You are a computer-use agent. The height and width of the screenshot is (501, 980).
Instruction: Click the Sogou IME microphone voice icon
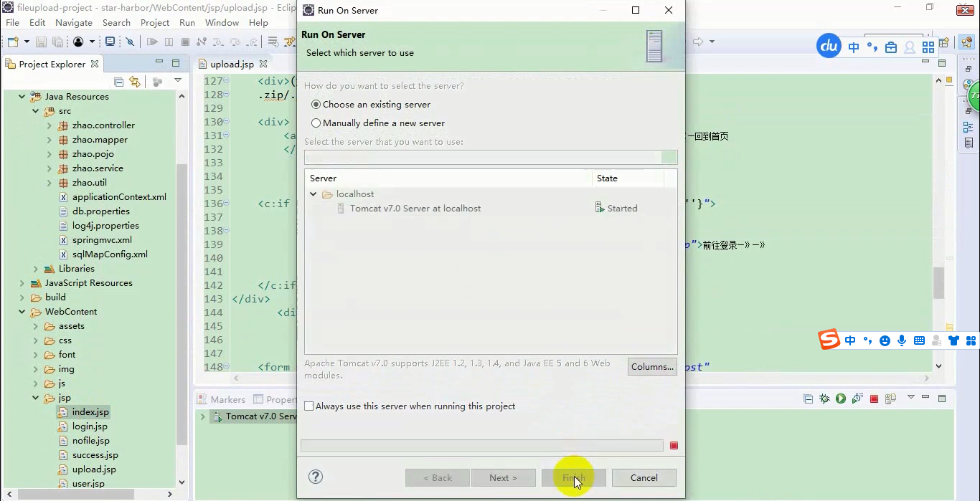pos(902,340)
